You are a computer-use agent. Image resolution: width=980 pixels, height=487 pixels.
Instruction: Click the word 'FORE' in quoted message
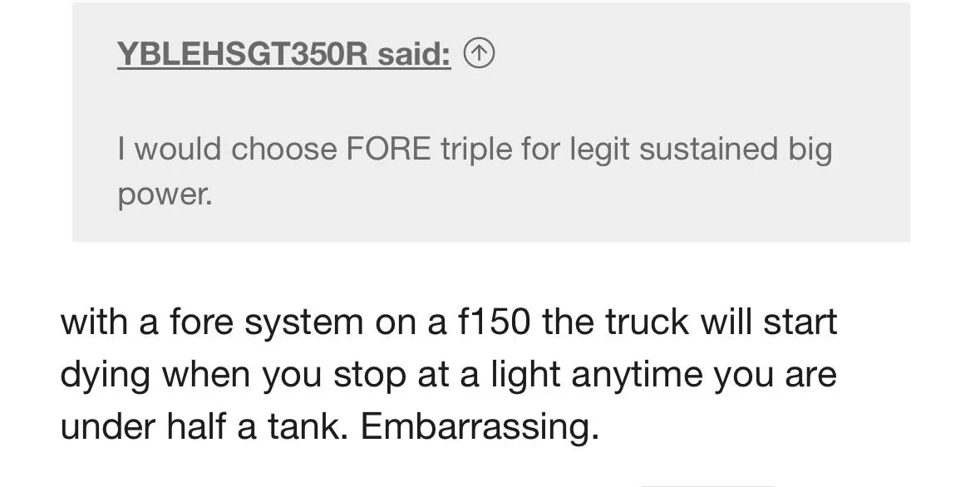[x=388, y=150]
